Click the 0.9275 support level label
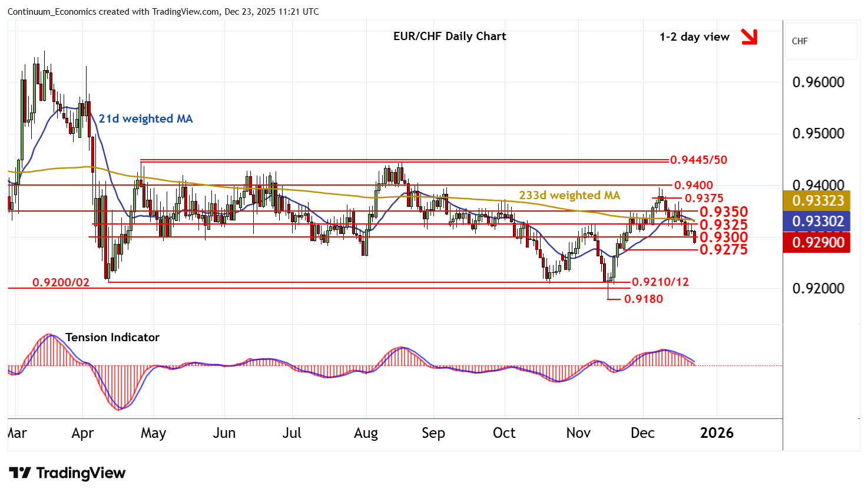The image size is (868, 495). pyautogui.click(x=723, y=250)
